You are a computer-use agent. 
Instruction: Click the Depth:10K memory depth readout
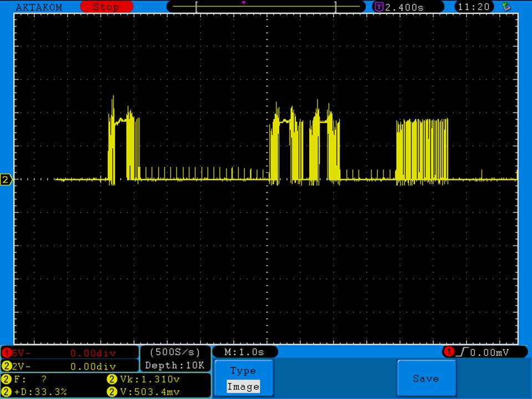(x=175, y=365)
